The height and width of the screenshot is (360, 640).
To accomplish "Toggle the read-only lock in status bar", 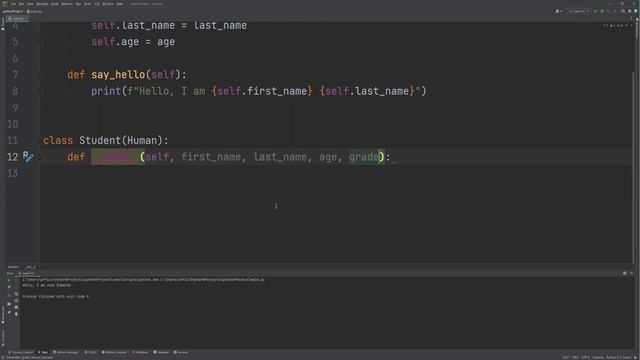I will (635, 358).
